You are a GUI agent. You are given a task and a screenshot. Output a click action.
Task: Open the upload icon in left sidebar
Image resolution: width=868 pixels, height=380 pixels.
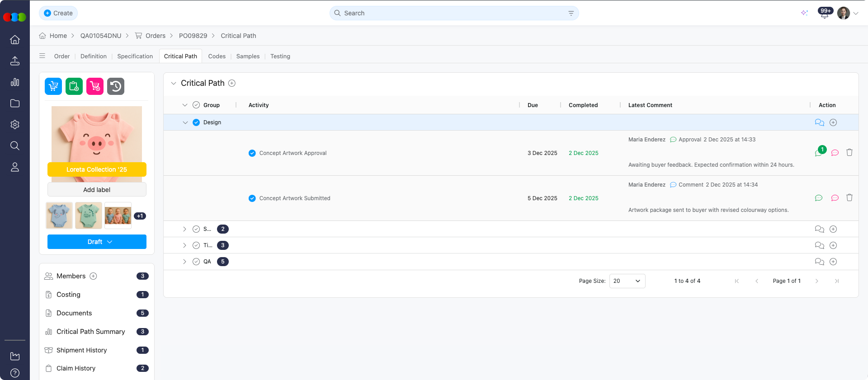click(x=15, y=61)
